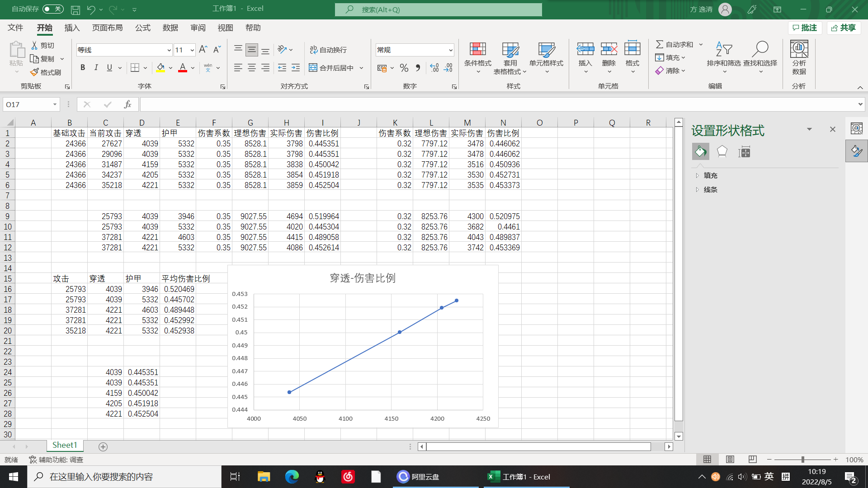Image resolution: width=868 pixels, height=488 pixels.
Task: Toggle center horizontal alignment
Action: tap(252, 68)
